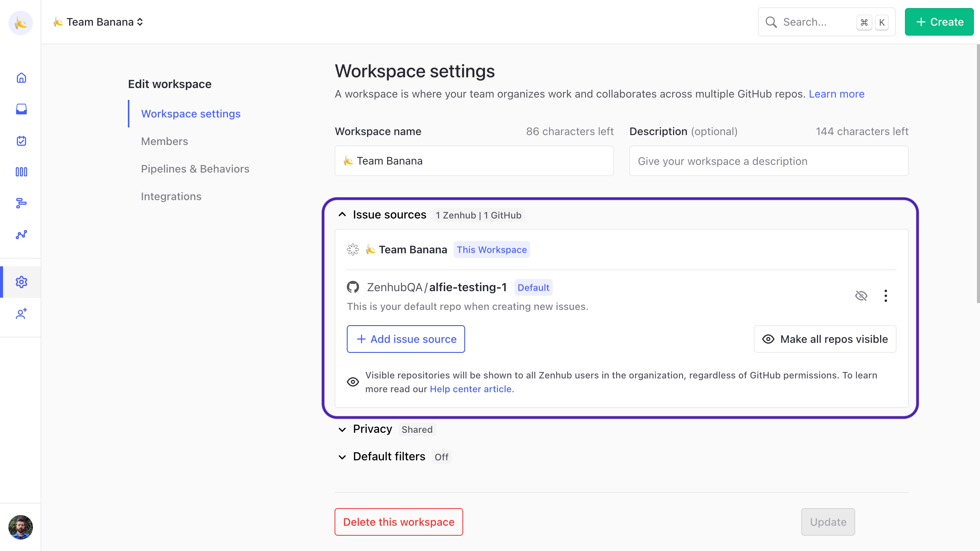Image resolution: width=980 pixels, height=551 pixels.
Task: Open the Inbox tray icon in sidebar
Action: pyautogui.click(x=21, y=109)
